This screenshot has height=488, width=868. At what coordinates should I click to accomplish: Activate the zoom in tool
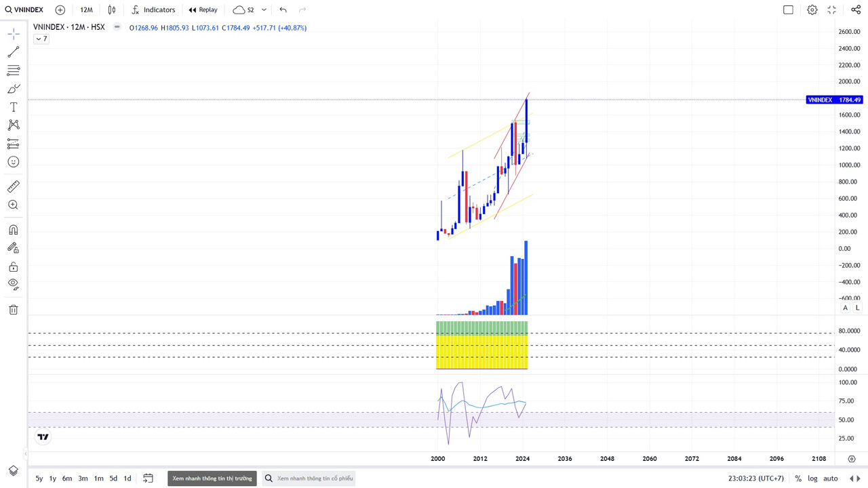click(13, 205)
